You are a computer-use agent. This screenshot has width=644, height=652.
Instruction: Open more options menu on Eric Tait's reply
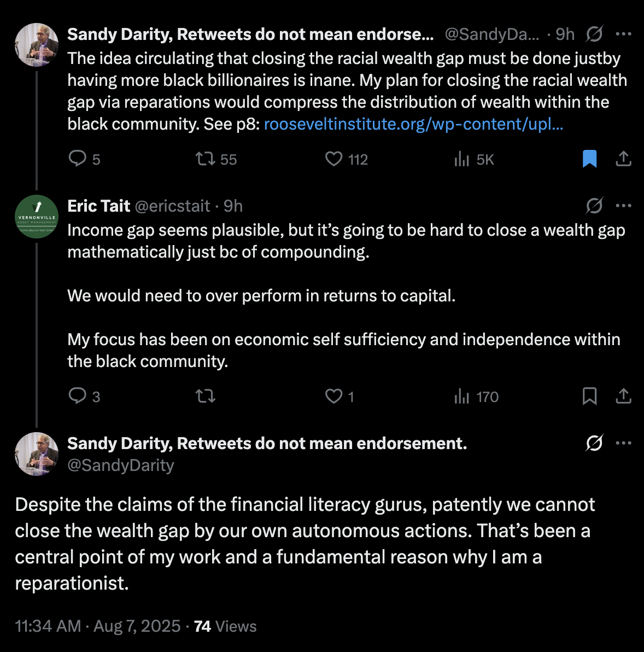tap(623, 206)
